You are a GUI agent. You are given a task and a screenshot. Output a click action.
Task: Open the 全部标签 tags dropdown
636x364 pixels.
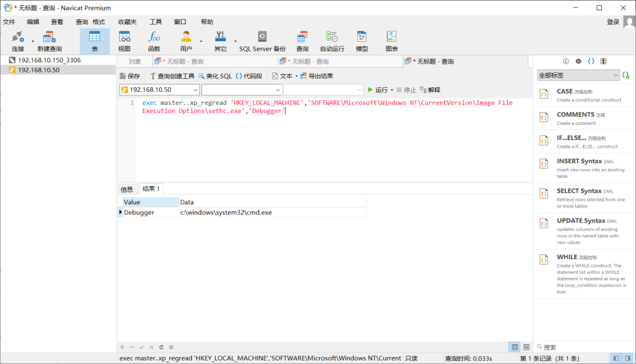click(578, 75)
